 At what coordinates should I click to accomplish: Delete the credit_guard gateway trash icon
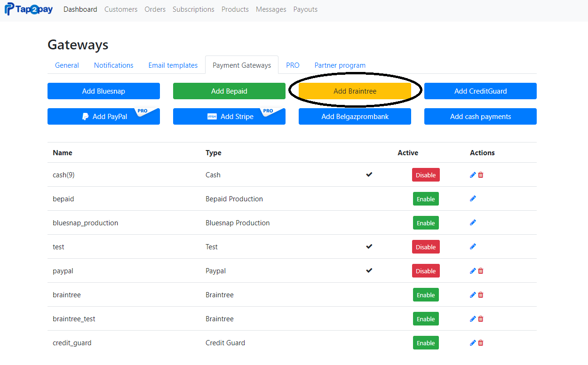click(x=481, y=343)
